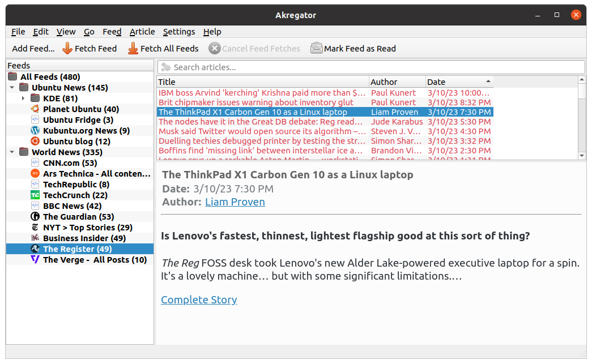Click The Guardian feed icon
The image size is (592, 364).
coord(35,216)
